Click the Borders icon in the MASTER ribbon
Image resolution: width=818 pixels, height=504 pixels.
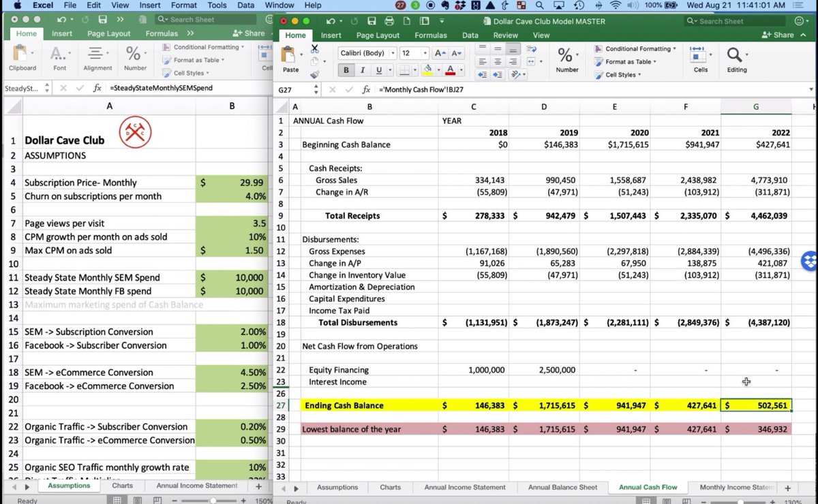[x=404, y=70]
